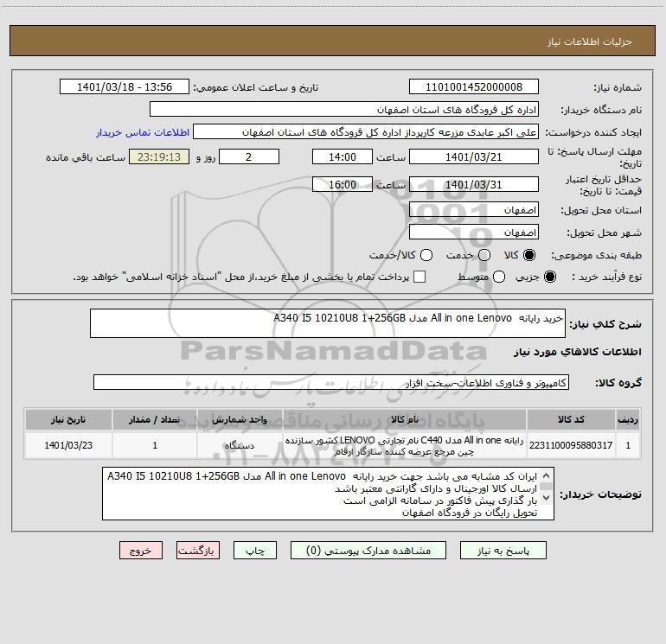Click the نام کالا column header

click(x=405, y=419)
